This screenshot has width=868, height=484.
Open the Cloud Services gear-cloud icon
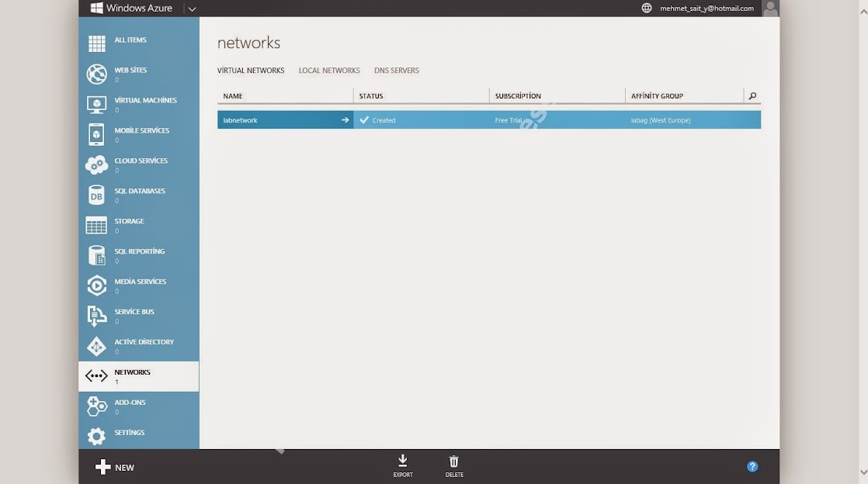[x=96, y=165]
